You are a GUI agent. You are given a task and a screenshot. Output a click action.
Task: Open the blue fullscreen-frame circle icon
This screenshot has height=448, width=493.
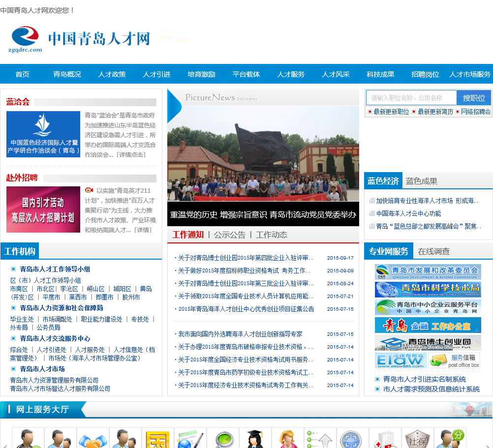click(352, 439)
